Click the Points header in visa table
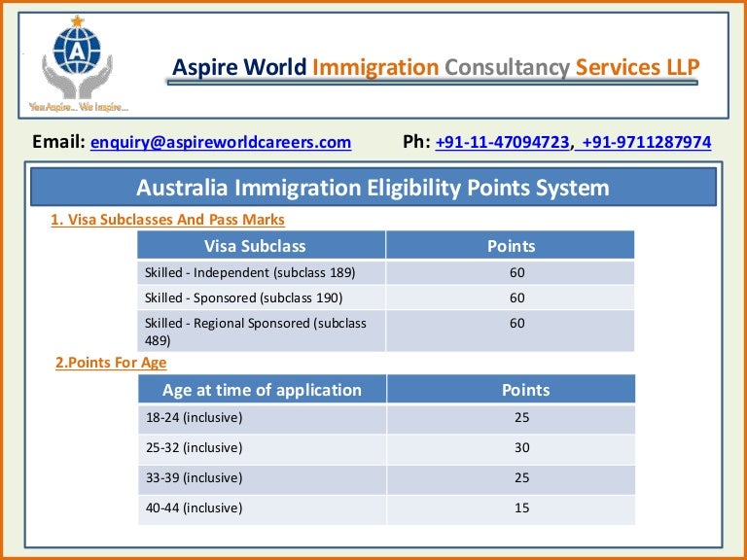Viewport: 747px width, 560px height. [x=511, y=245]
